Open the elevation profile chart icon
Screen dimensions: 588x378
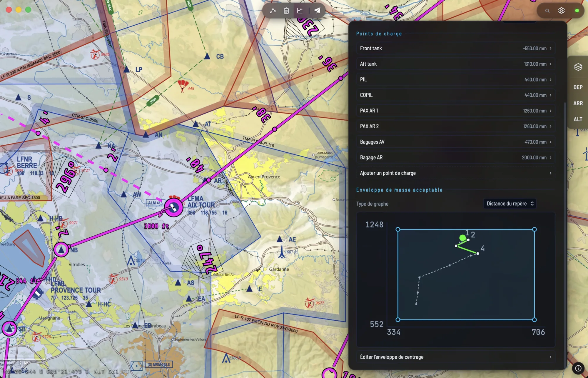coord(300,11)
